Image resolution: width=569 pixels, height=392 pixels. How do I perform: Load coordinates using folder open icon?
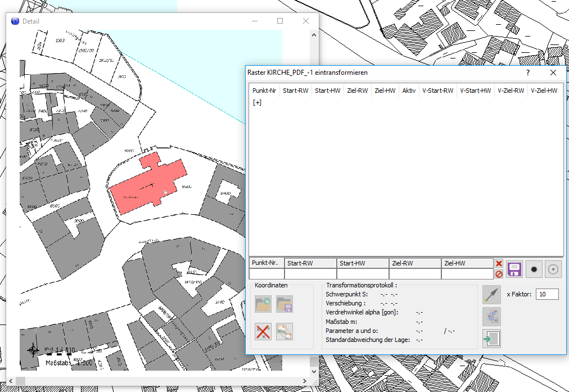263,304
